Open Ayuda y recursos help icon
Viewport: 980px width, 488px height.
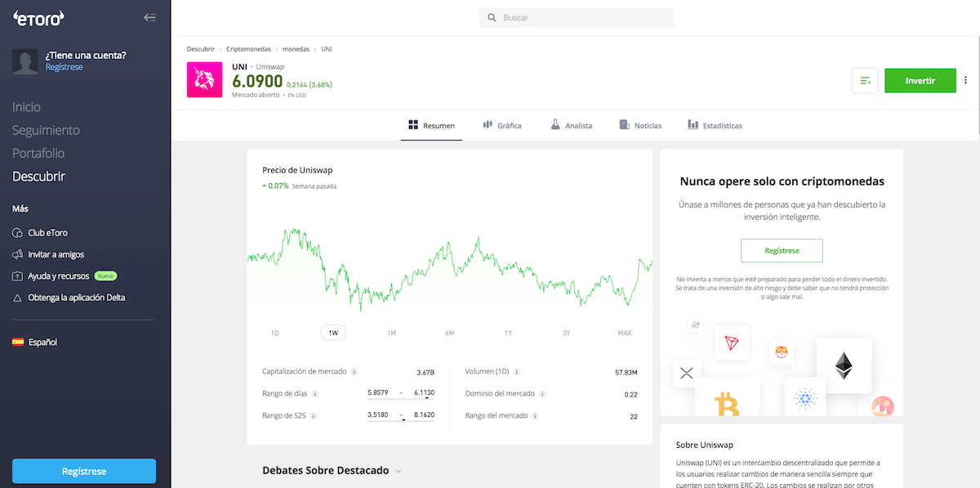click(18, 275)
